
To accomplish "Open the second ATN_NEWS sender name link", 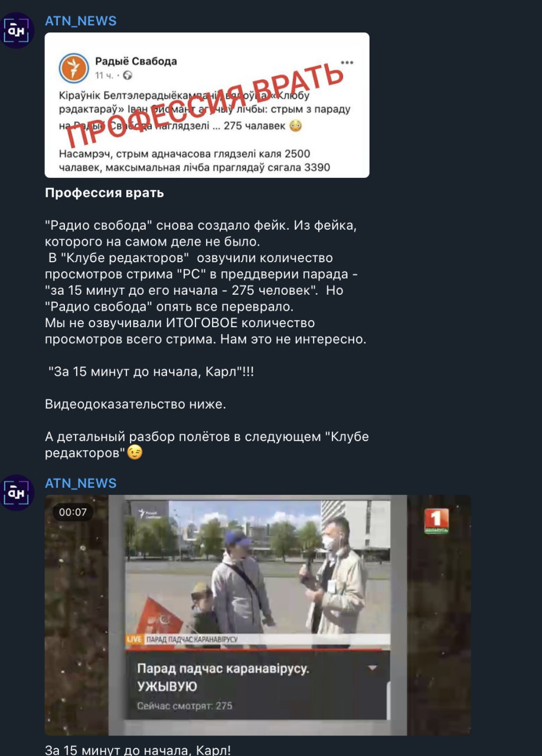I will coord(81,483).
